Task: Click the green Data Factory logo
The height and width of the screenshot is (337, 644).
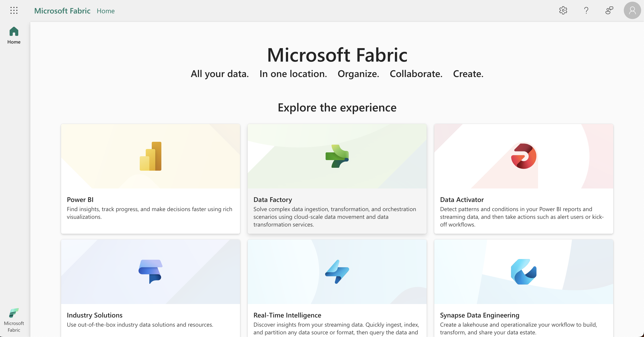Action: pos(337,156)
